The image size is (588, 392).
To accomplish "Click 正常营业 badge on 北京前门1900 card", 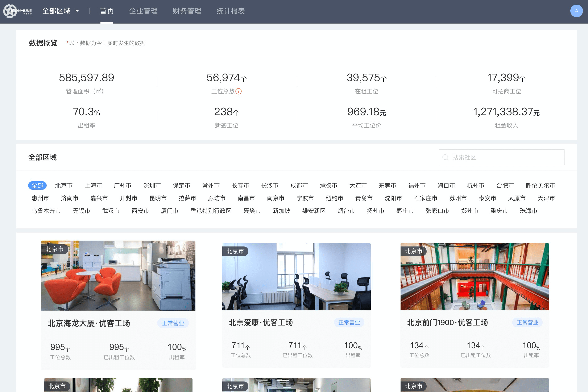I will [527, 323].
